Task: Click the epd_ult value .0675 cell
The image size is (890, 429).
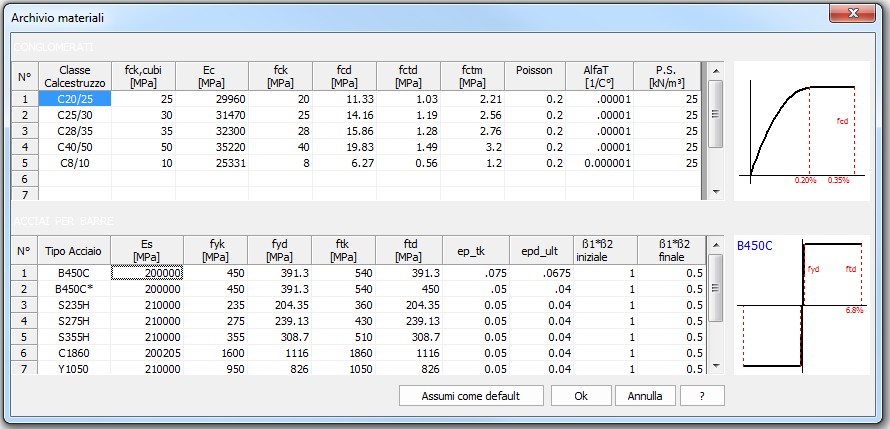Action: (541, 273)
